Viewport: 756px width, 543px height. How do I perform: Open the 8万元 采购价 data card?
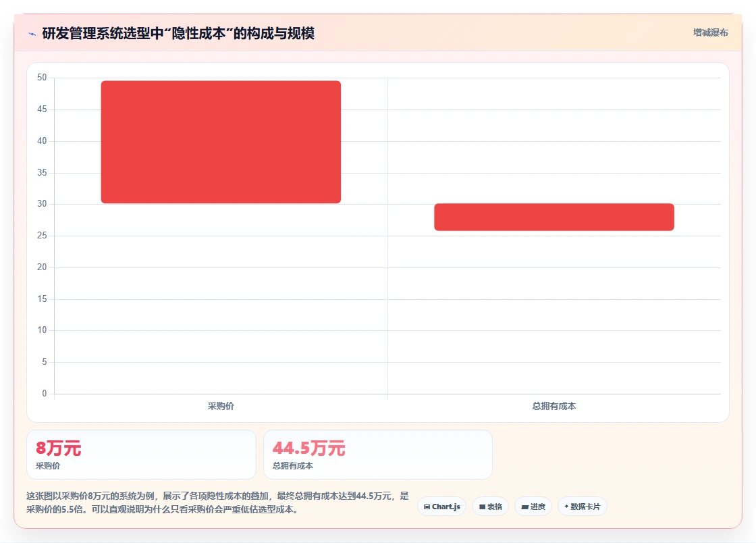pos(141,455)
